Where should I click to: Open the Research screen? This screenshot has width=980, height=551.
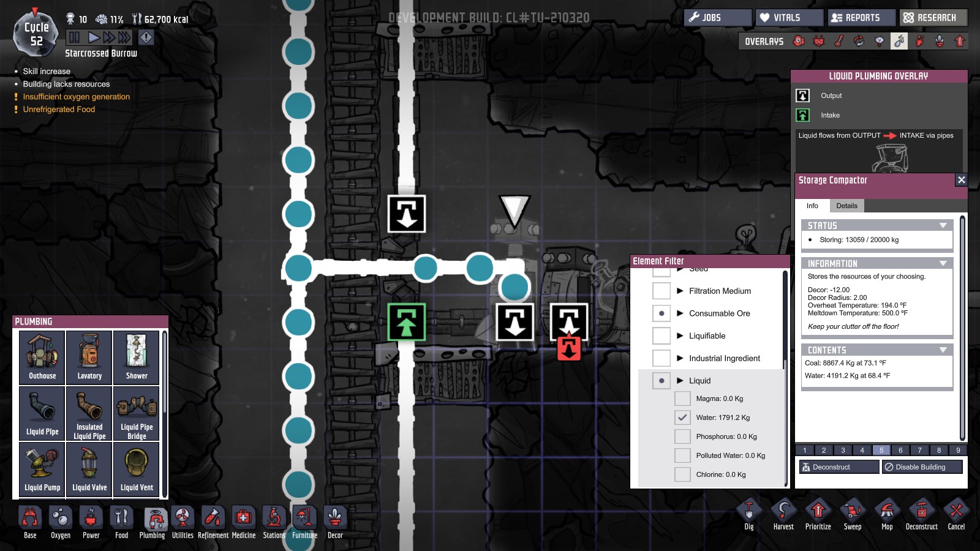(934, 18)
